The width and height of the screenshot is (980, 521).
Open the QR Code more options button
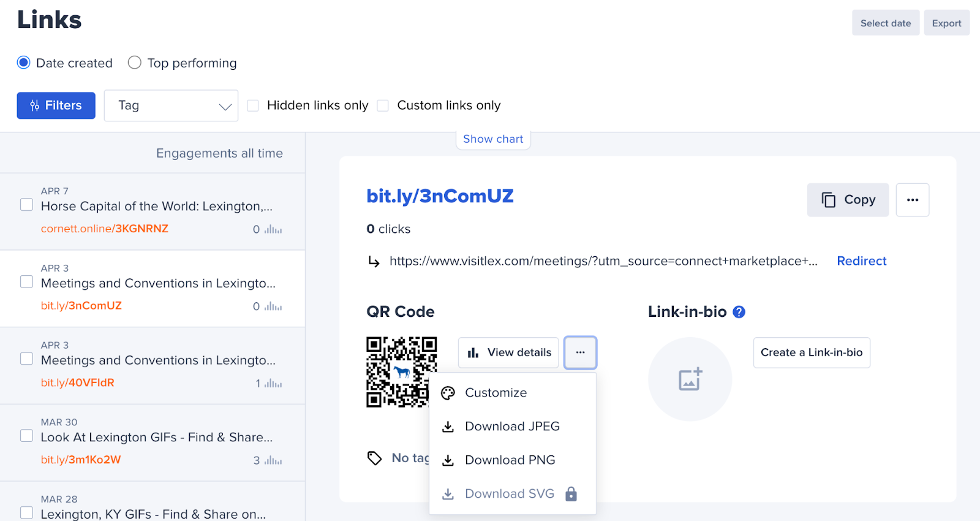tap(580, 352)
